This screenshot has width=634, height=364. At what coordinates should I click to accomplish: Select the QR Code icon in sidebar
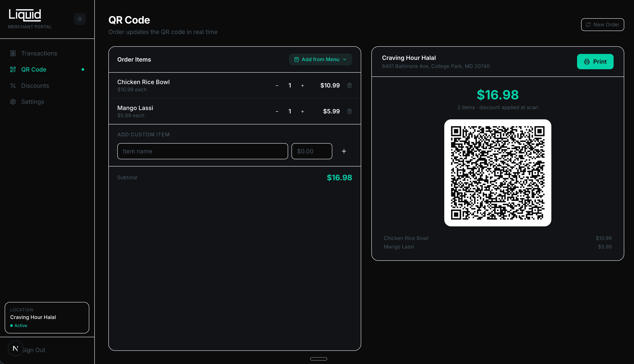pos(13,69)
